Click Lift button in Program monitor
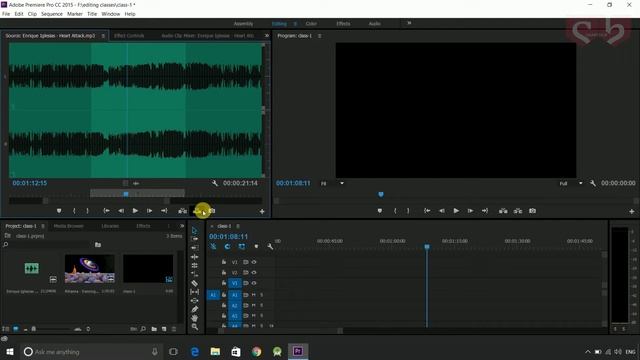 point(503,211)
